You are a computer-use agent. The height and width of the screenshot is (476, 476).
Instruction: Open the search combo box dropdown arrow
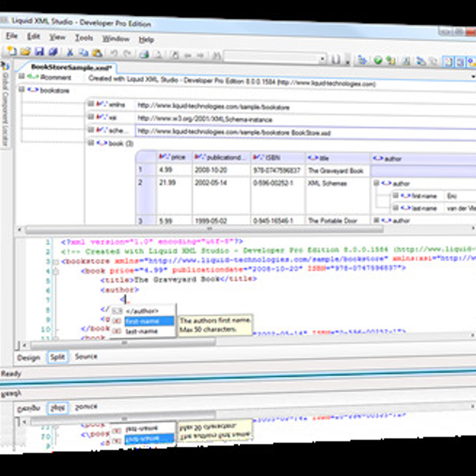[323, 59]
